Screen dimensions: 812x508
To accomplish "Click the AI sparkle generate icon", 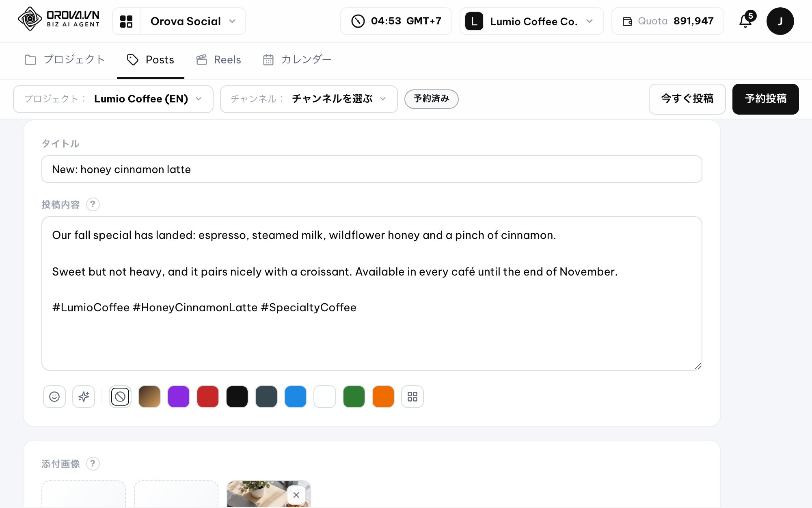I will [84, 396].
